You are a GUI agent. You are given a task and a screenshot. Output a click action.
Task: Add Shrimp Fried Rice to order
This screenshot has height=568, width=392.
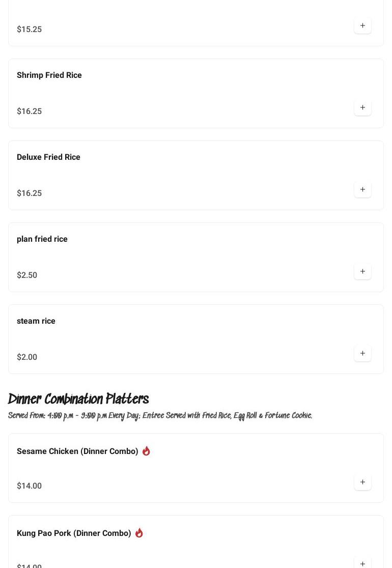tap(362, 107)
